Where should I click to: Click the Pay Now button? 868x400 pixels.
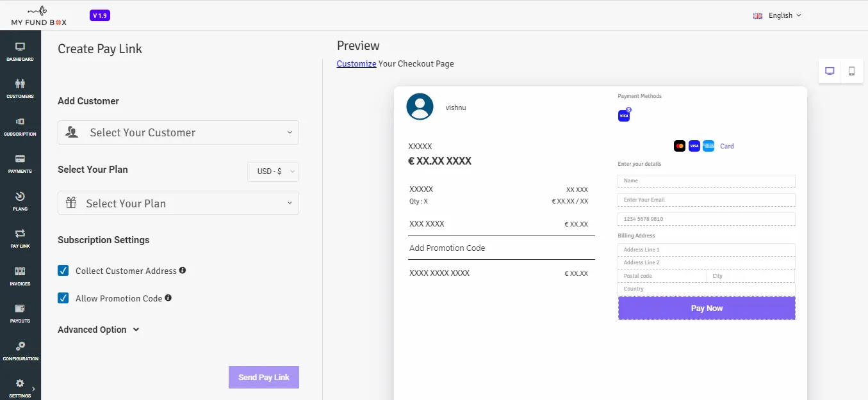707,308
